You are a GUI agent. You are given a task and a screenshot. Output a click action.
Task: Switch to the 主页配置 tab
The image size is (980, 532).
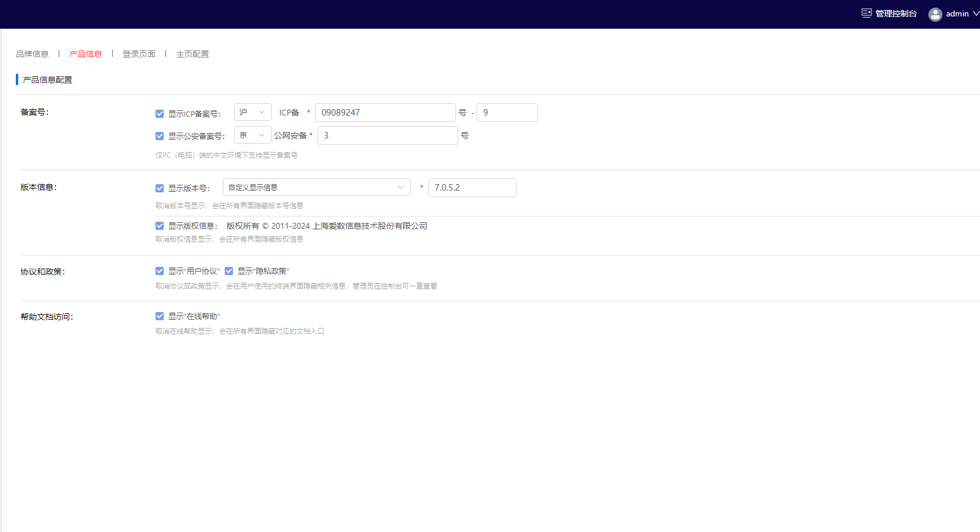(192, 53)
